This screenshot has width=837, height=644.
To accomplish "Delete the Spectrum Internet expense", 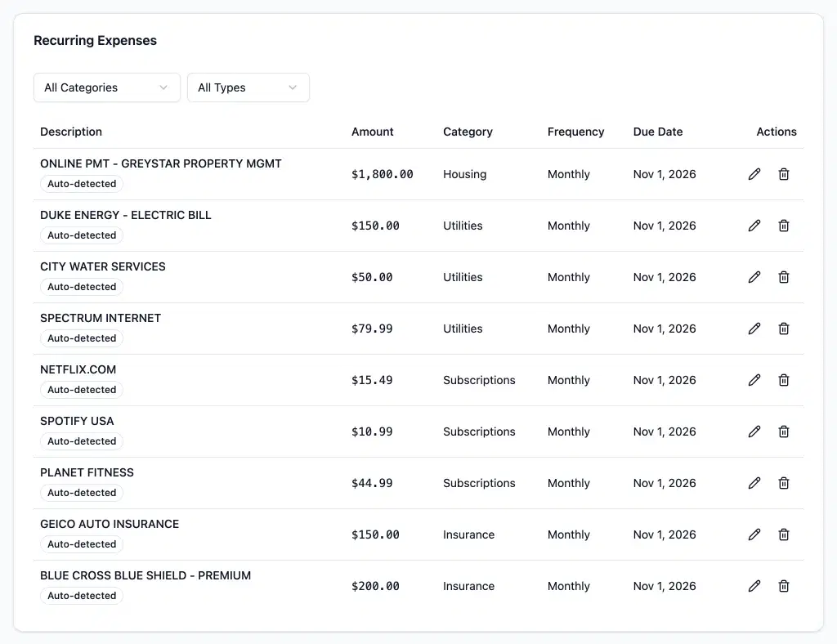I will click(784, 329).
